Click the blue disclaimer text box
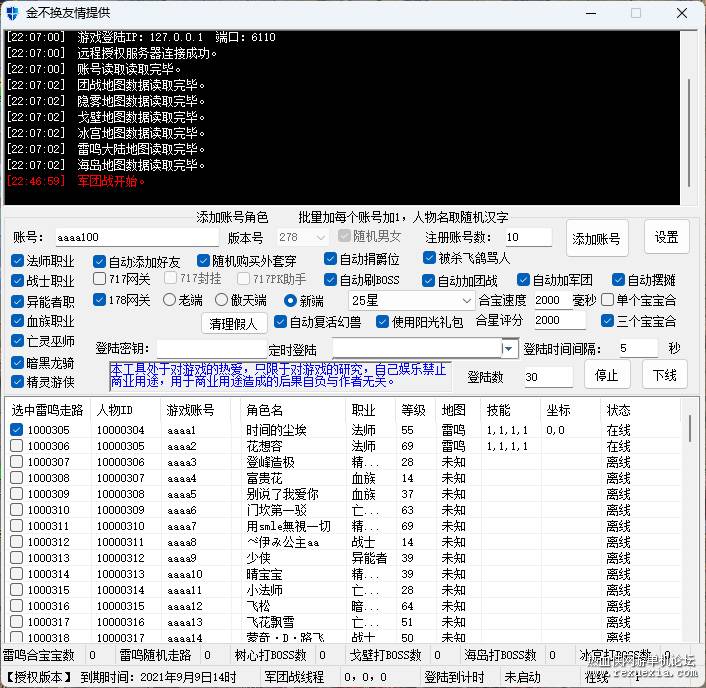 (280, 376)
